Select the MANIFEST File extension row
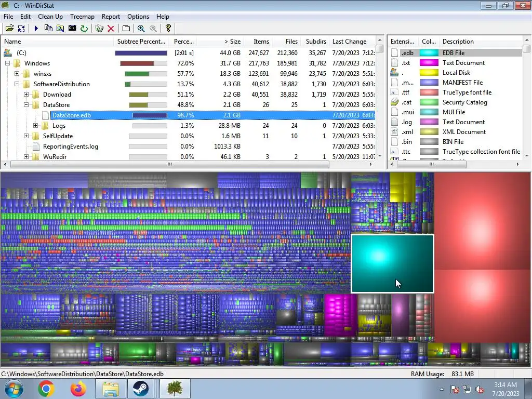Viewport: 532px width, 399px height. tap(455, 83)
